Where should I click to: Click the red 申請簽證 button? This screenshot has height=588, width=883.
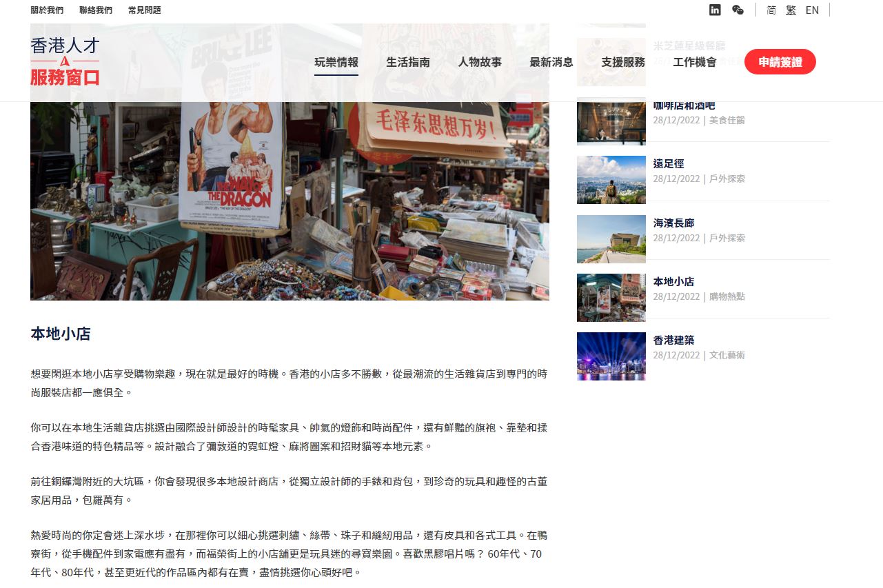click(780, 62)
